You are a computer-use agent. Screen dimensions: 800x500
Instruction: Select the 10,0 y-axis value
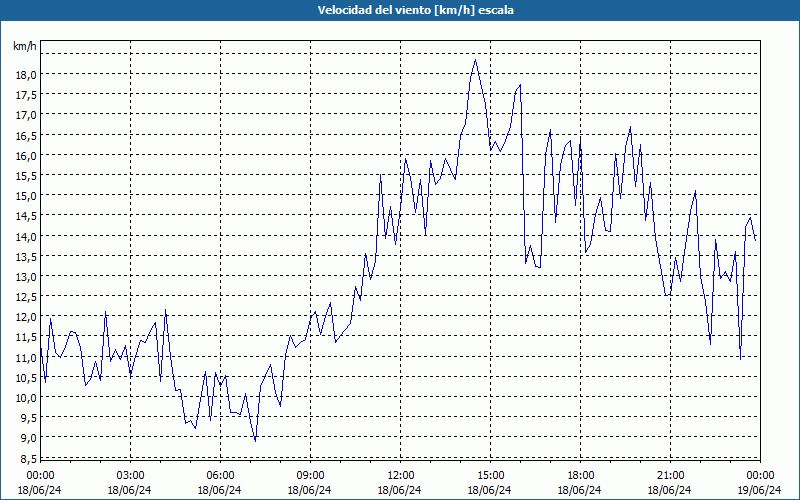[26, 398]
